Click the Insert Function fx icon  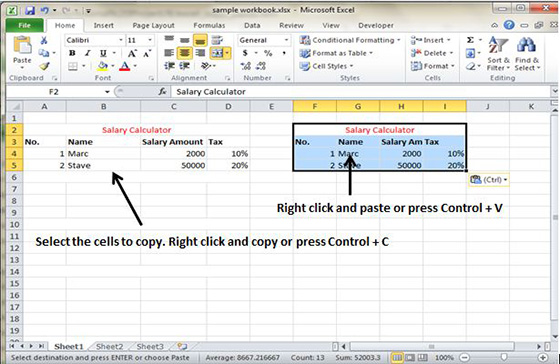pos(162,92)
